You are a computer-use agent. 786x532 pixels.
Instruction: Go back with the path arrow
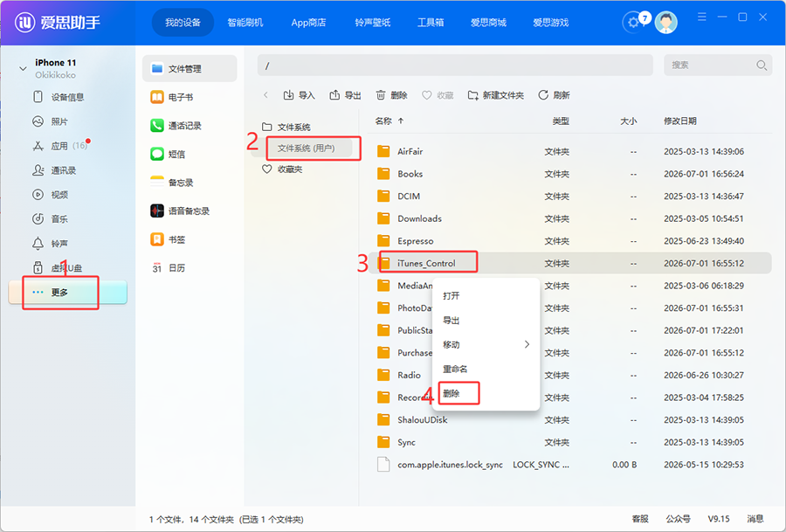coord(266,95)
